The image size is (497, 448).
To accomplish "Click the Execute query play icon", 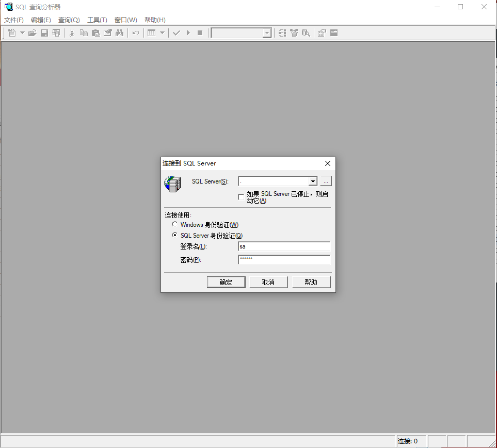I will click(x=188, y=32).
